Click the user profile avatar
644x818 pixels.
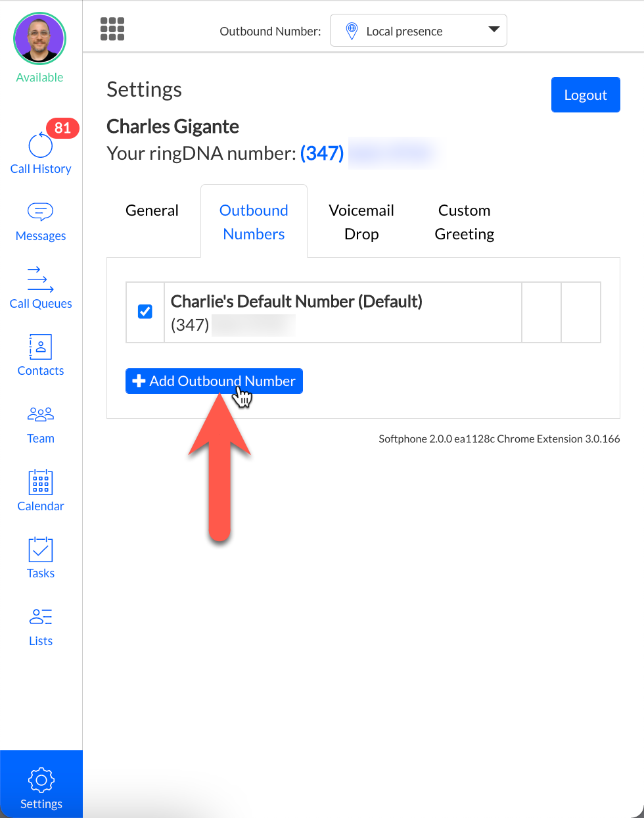[x=40, y=39]
